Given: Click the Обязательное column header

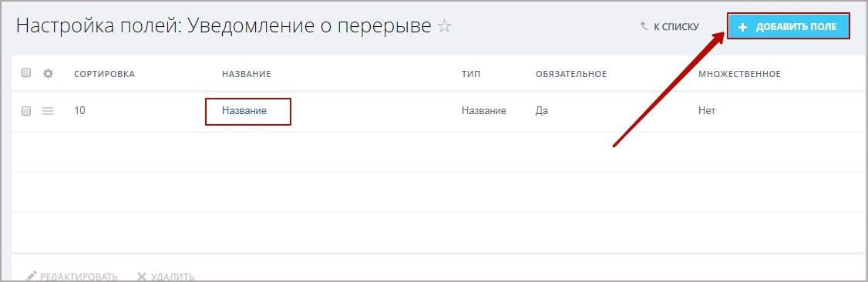Looking at the screenshot, I should pos(571,73).
